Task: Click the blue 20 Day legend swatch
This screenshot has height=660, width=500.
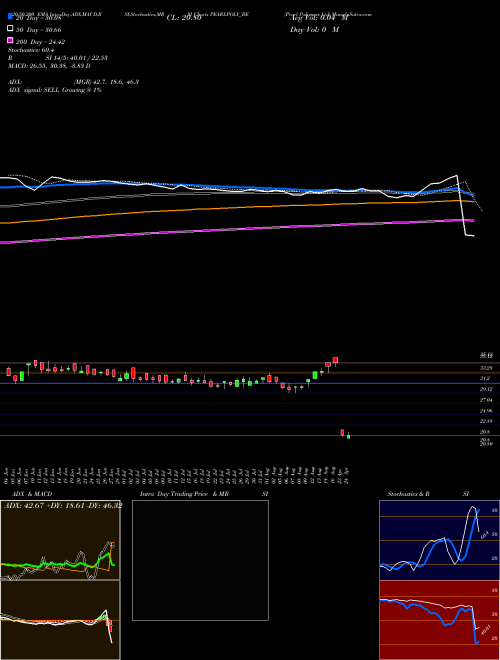Action: pos(10,17)
